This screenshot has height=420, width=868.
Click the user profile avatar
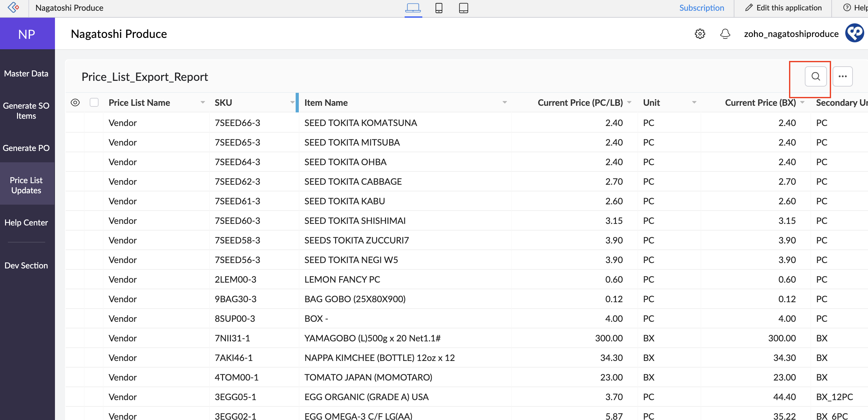click(x=854, y=33)
